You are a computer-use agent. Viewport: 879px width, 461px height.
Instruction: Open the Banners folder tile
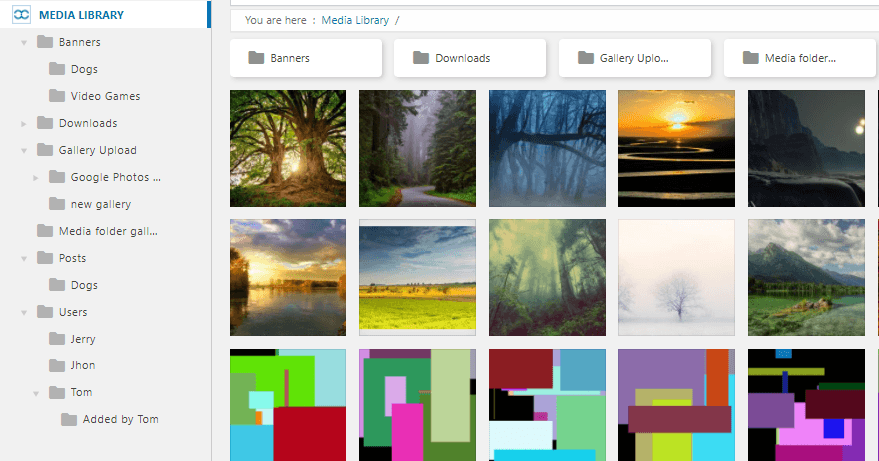[306, 58]
